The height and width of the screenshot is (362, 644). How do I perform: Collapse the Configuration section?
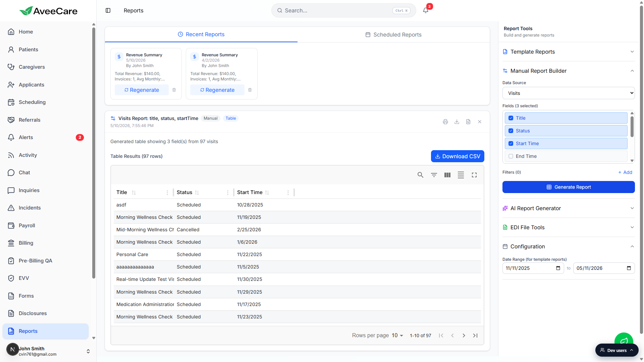[x=569, y=246]
